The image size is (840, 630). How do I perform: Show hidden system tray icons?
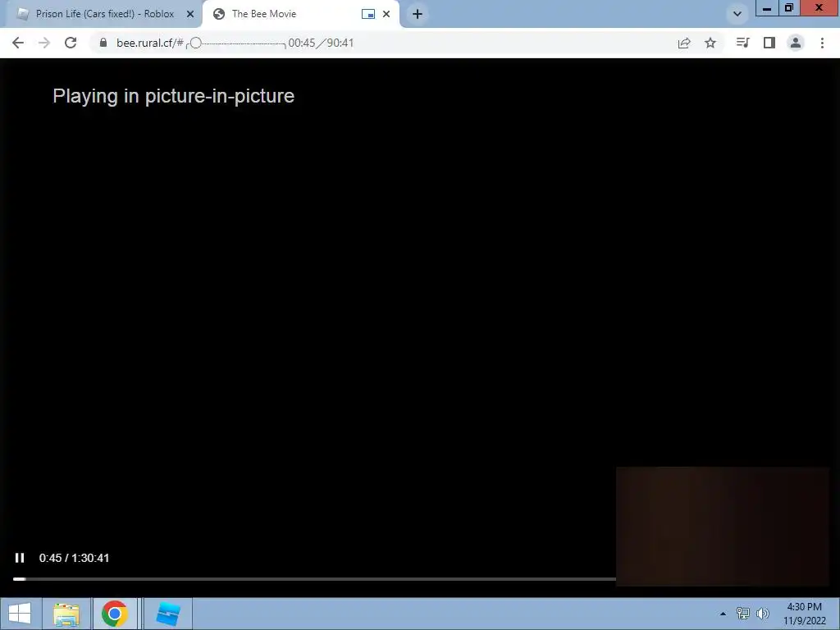coord(723,614)
